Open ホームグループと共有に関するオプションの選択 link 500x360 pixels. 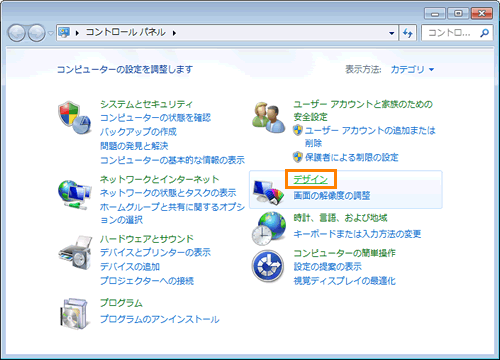(x=172, y=213)
